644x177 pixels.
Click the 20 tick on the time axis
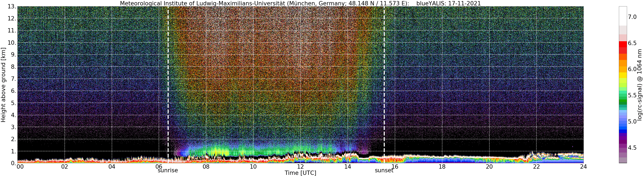click(x=489, y=166)
